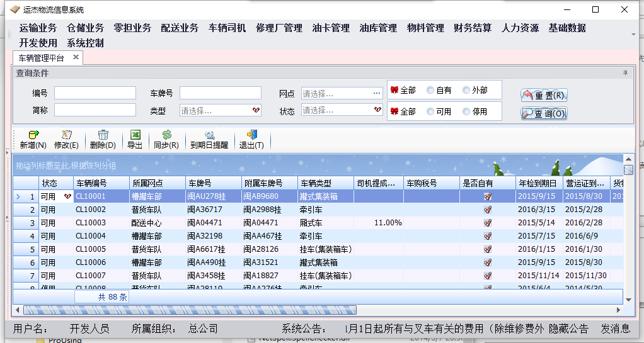Click into the 车牌号 input field
The height and width of the screenshot is (343, 644).
coord(220,93)
